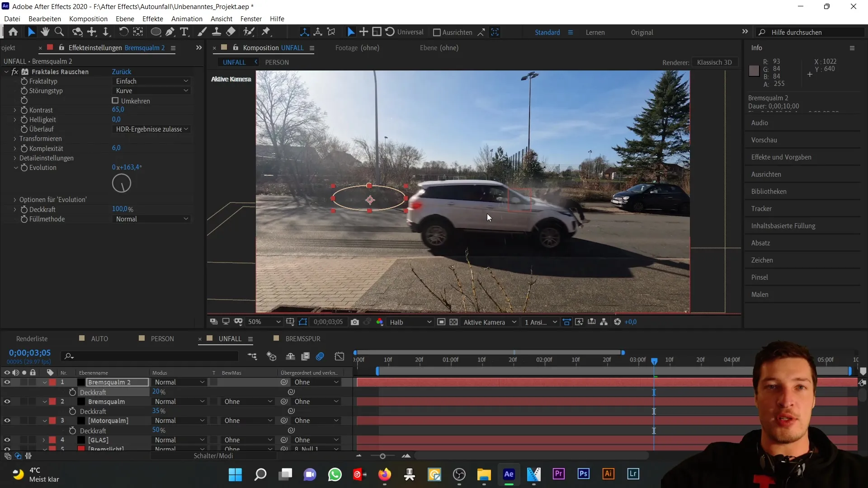
Task: Expand Optionen für Evolution group
Action: 14,200
